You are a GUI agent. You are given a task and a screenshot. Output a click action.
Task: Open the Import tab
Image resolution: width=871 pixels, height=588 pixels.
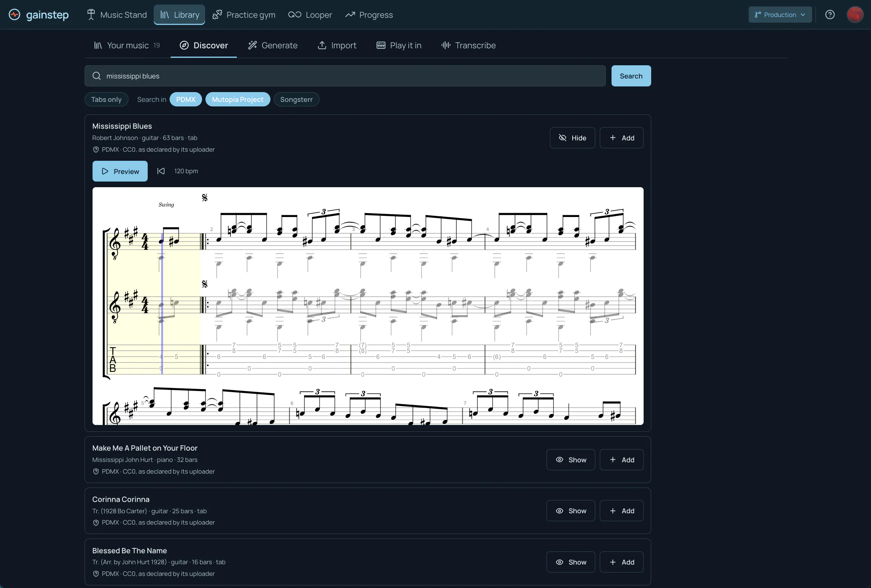pyautogui.click(x=337, y=45)
